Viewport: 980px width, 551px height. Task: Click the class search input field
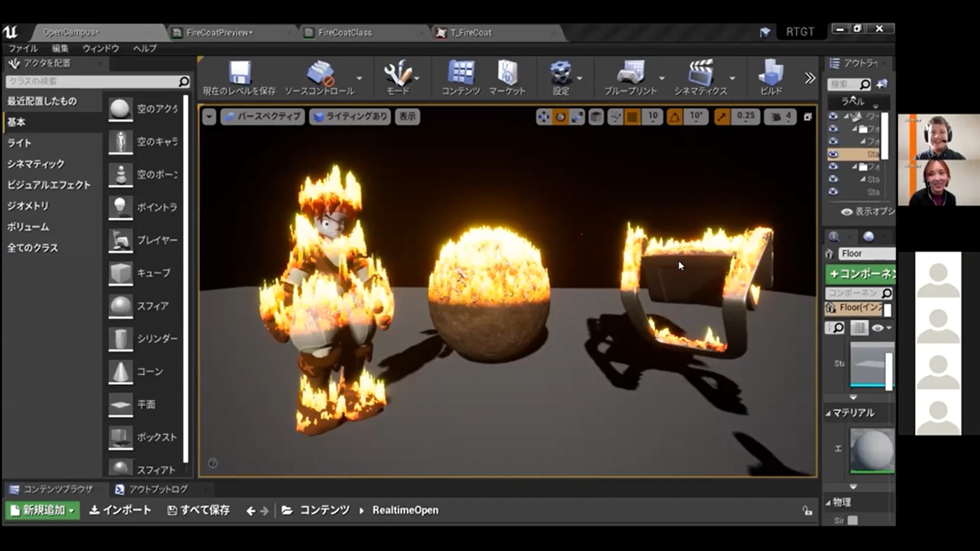click(x=92, y=82)
